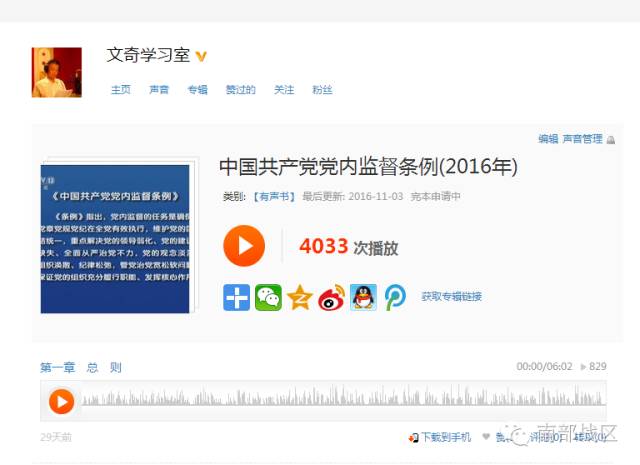Go to the 赞过的 tab

coord(241,89)
